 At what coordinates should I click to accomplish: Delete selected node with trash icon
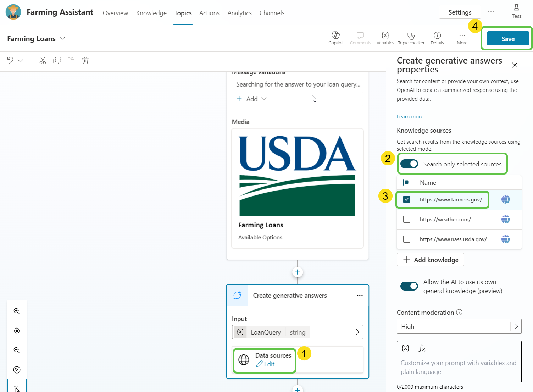click(85, 61)
